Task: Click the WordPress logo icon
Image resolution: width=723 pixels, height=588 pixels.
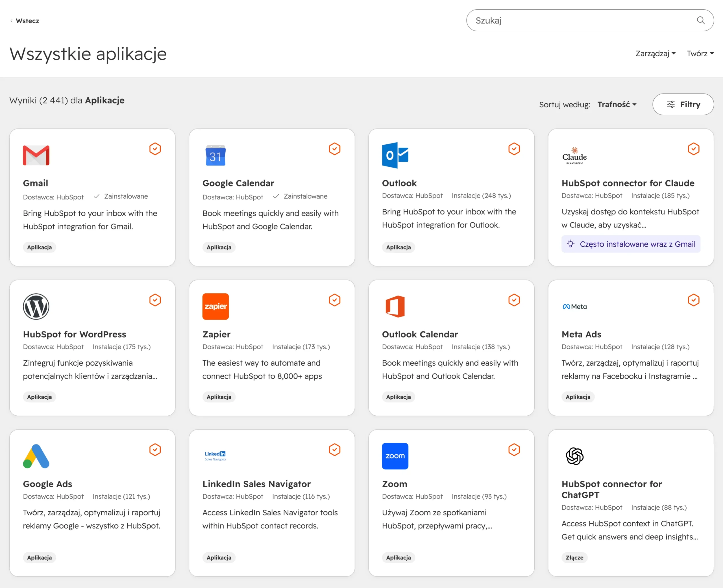Action: point(36,307)
